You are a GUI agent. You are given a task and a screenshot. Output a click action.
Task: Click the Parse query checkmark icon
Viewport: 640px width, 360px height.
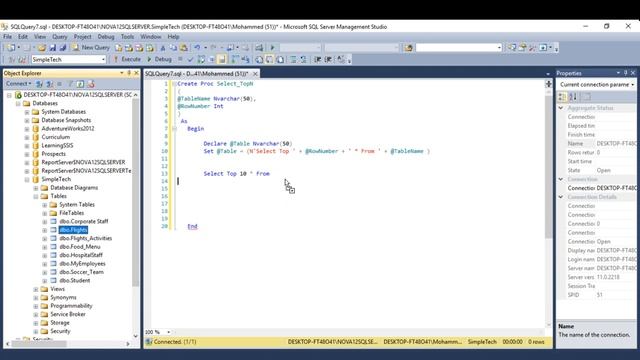point(190,60)
